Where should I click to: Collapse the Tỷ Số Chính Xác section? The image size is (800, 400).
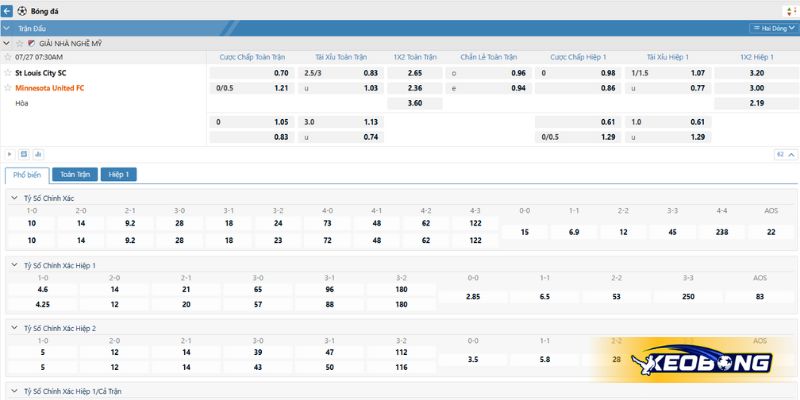point(14,198)
